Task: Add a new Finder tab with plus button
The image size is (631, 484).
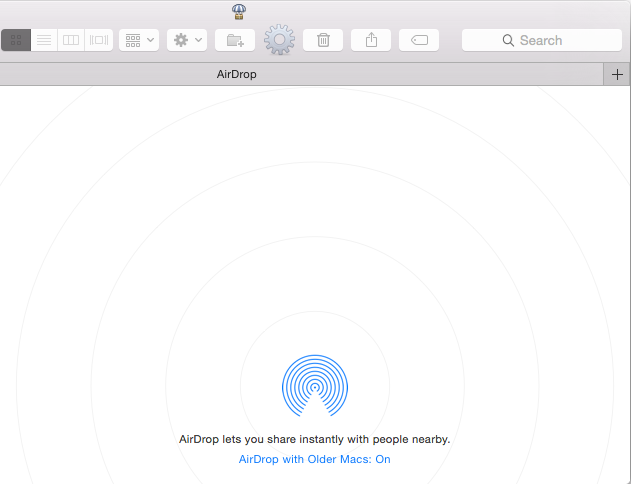Action: [x=617, y=74]
